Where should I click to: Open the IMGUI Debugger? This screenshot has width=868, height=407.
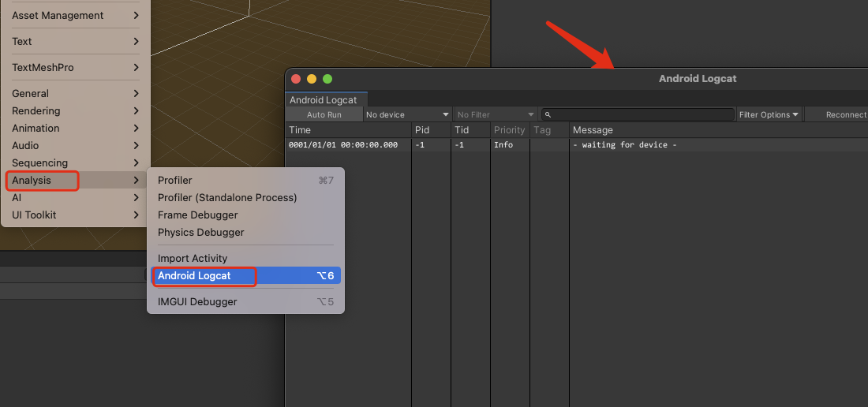click(x=245, y=301)
